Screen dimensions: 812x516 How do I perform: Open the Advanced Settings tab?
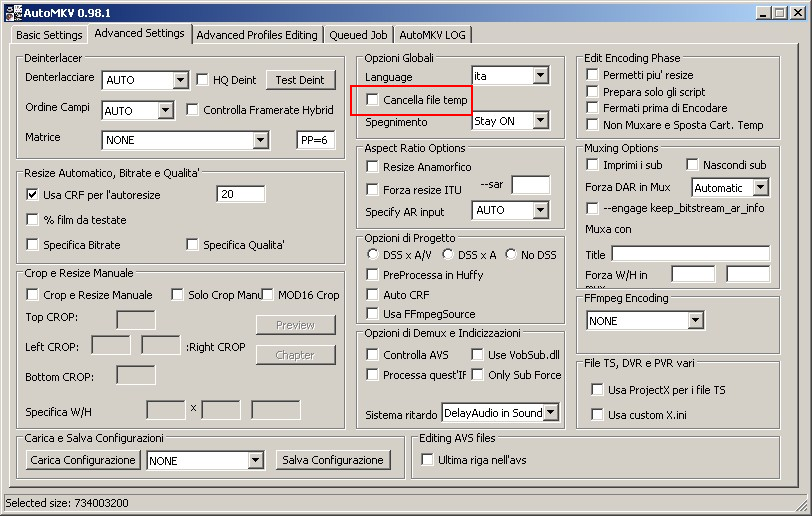pos(139,33)
